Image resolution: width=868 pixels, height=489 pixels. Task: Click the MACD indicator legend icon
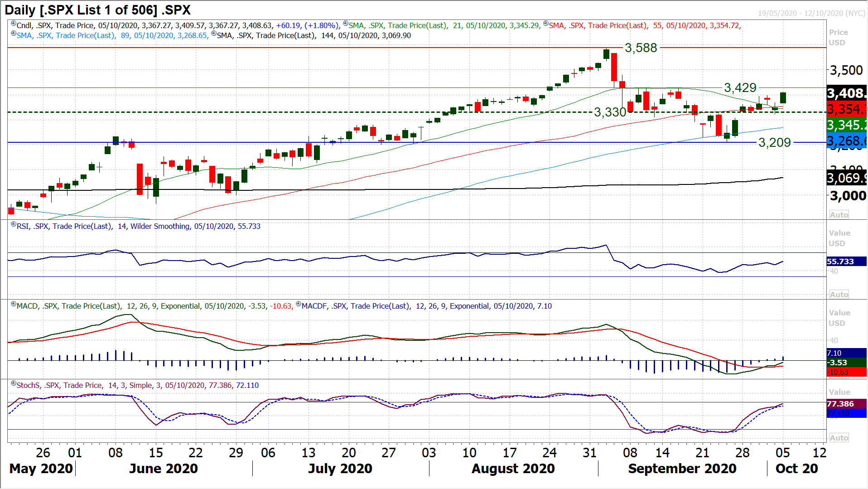tap(14, 304)
